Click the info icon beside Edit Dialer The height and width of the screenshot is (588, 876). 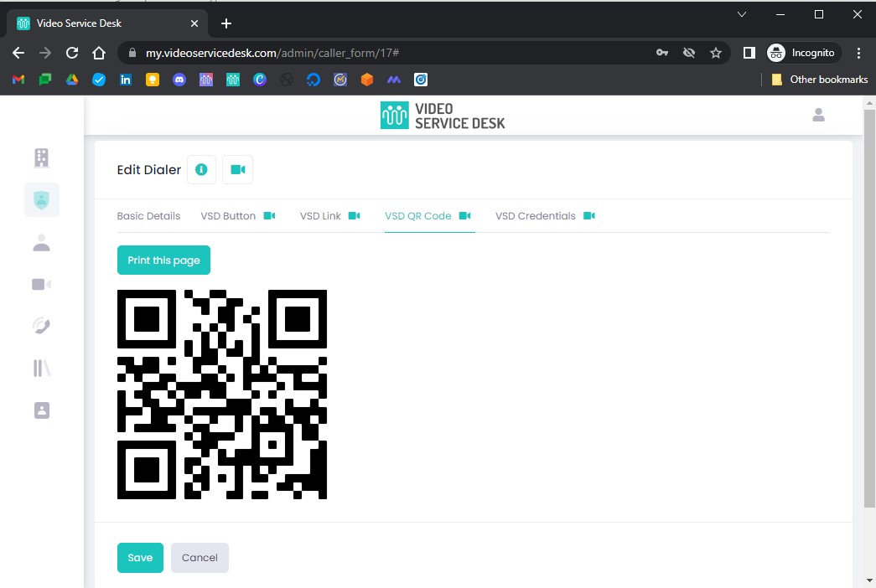201,170
